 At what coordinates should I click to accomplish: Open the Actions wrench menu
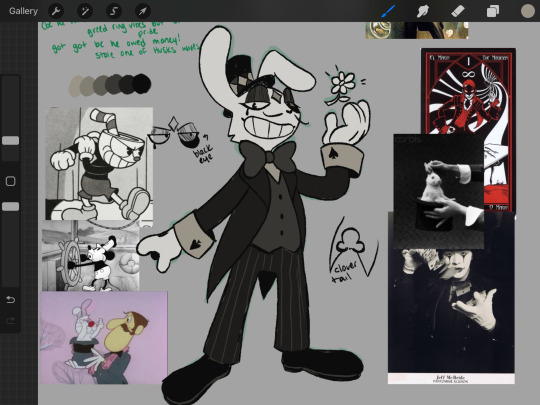click(56, 11)
